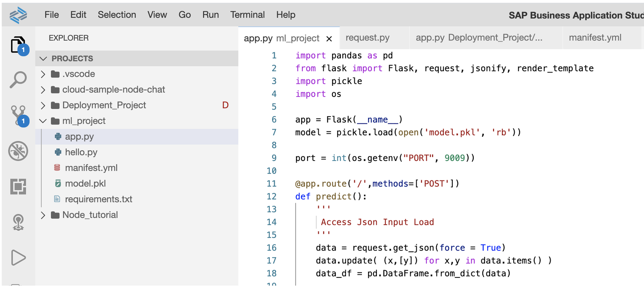The width and height of the screenshot is (644, 292).
Task: Click the folder icon of cloud-sample-node-chat
Action: pos(55,90)
